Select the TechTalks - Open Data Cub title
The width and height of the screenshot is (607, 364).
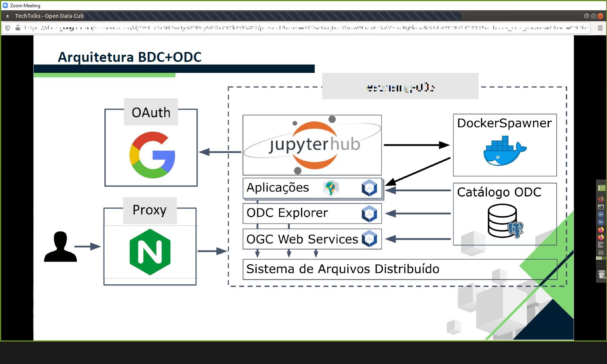point(49,16)
